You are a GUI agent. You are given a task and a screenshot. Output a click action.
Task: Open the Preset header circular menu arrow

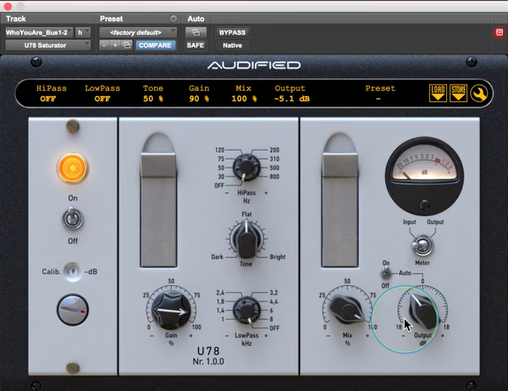pos(173,19)
